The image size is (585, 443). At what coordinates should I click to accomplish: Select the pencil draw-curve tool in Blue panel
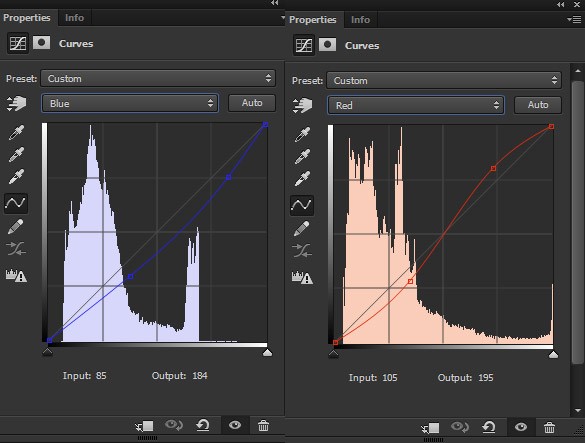[16, 226]
